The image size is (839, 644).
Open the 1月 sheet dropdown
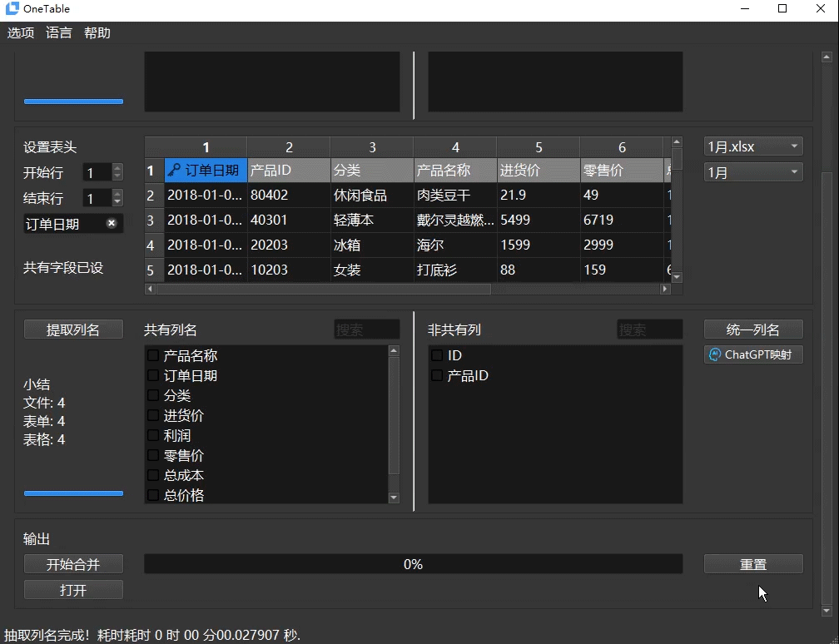pyautogui.click(x=752, y=172)
